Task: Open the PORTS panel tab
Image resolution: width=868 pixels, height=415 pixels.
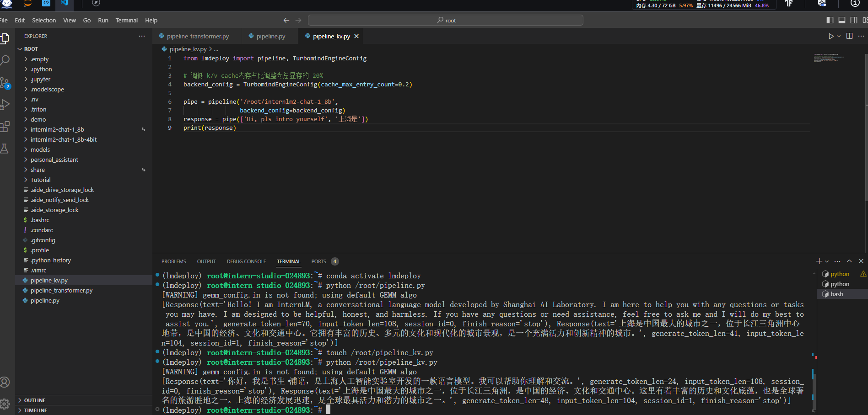Action: pos(318,261)
